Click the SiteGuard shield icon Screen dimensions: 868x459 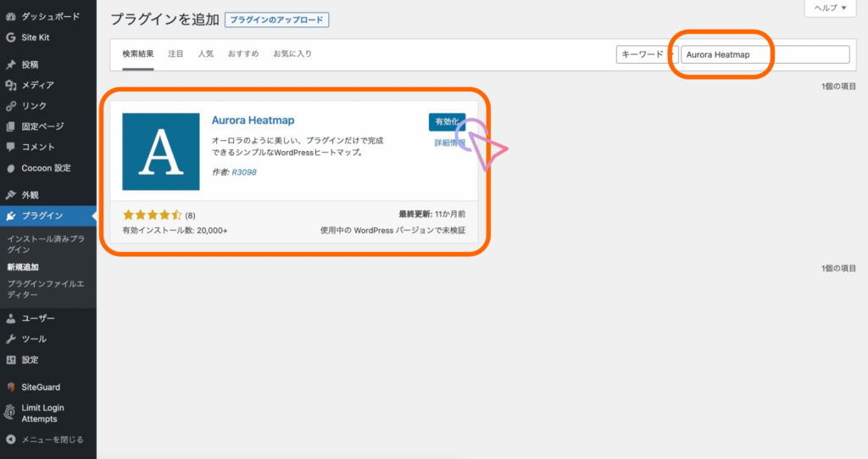coord(10,387)
